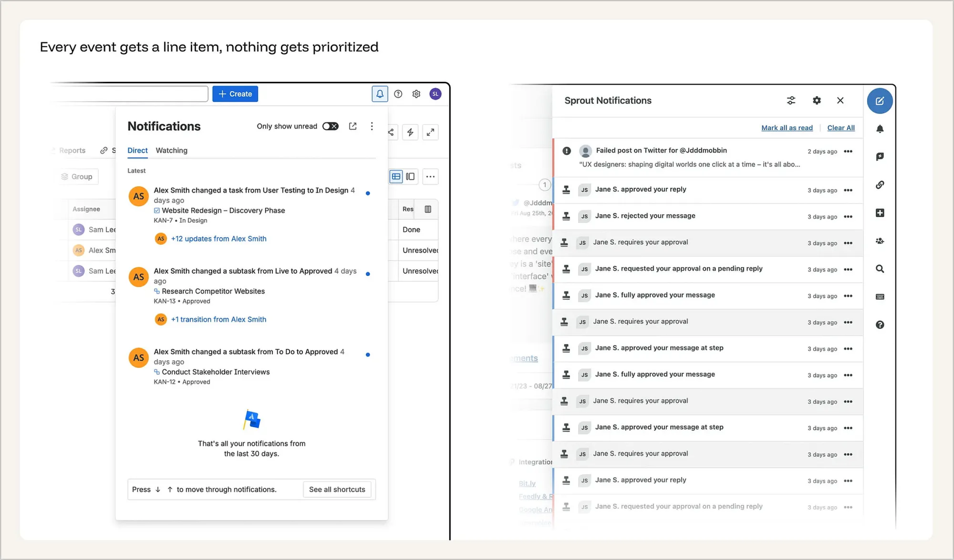
Task: Click the add people icon in Sprout sidebar
Action: tap(880, 241)
